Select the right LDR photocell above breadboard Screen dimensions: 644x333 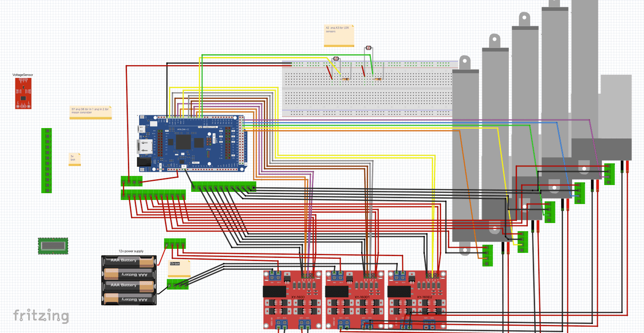[x=368, y=48]
